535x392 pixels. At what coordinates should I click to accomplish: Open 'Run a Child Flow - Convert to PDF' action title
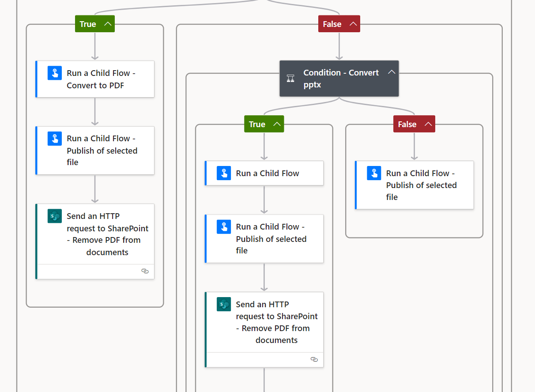pyautogui.click(x=101, y=79)
